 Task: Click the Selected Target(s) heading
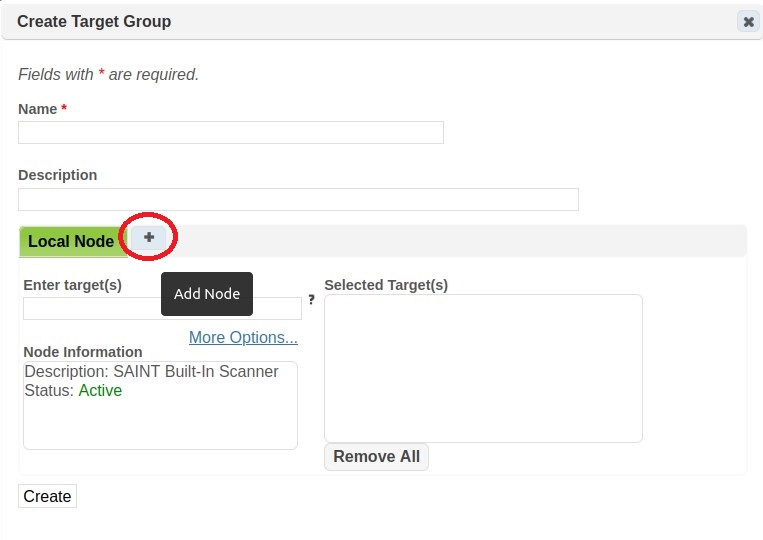tap(386, 285)
